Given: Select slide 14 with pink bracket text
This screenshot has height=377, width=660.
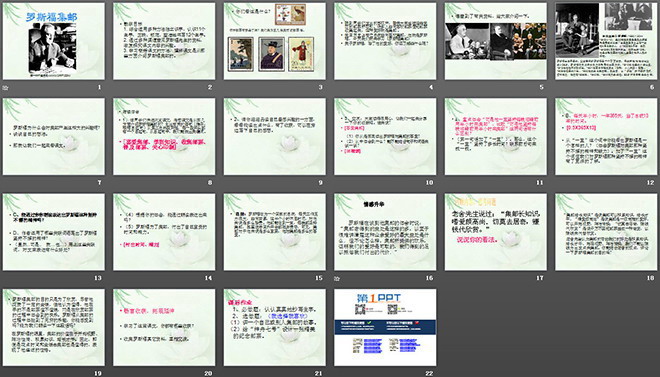Looking at the screenshot, I should click(164, 232).
